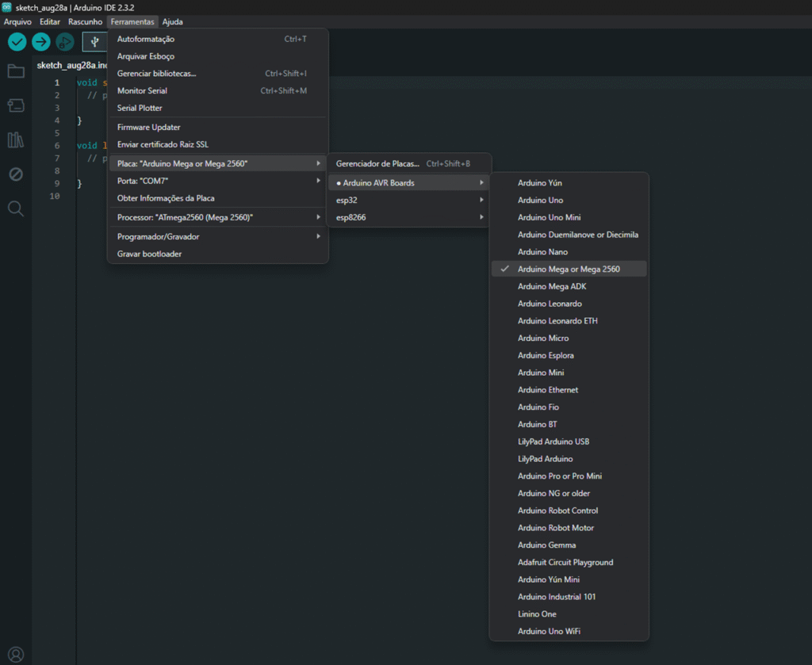Click the user account profile icon
The height and width of the screenshot is (665, 812).
(x=16, y=655)
